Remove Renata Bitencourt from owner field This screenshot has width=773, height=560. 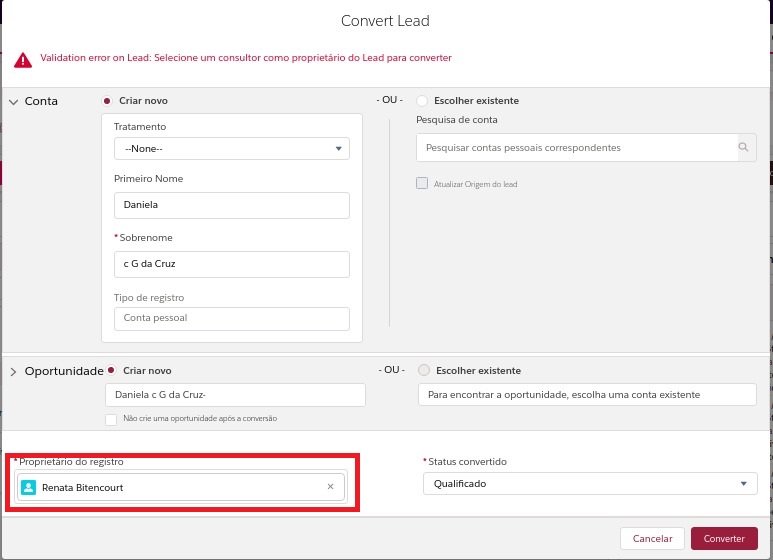pos(330,487)
